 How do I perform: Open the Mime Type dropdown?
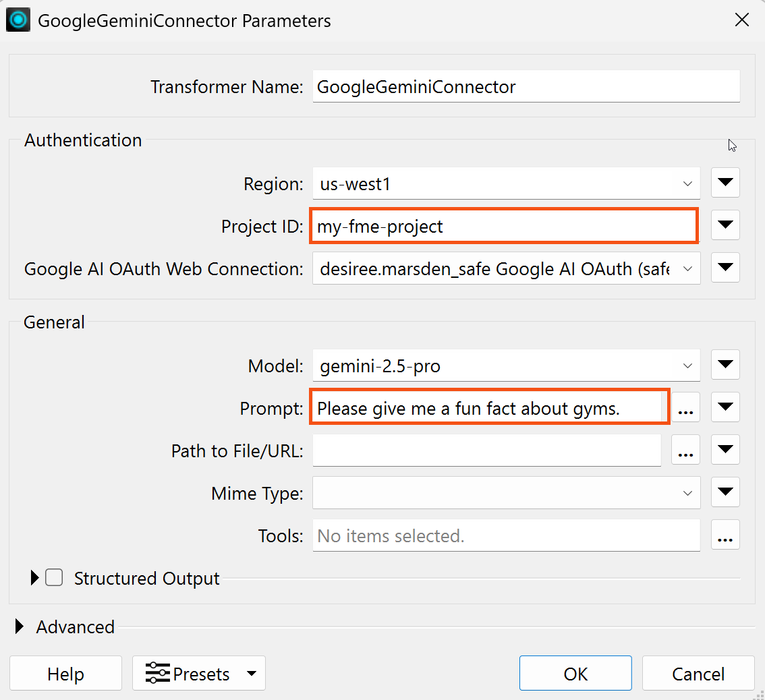click(x=507, y=493)
